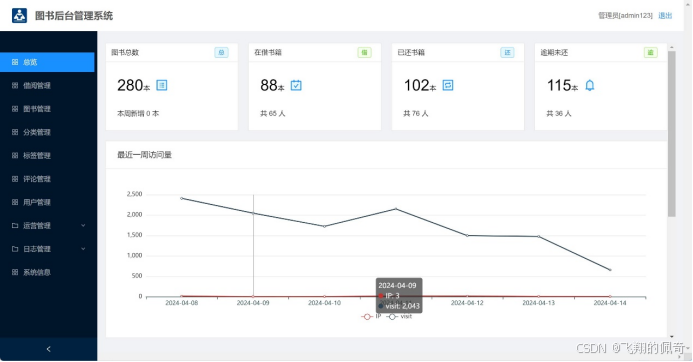The image size is (693, 362).
Task: Click the 已还书籍 card title
Action: tap(411, 53)
